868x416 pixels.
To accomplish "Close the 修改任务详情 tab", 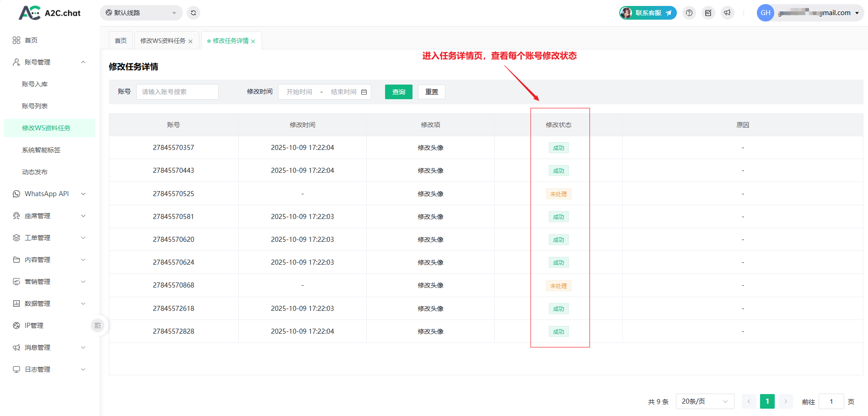I will click(x=253, y=41).
